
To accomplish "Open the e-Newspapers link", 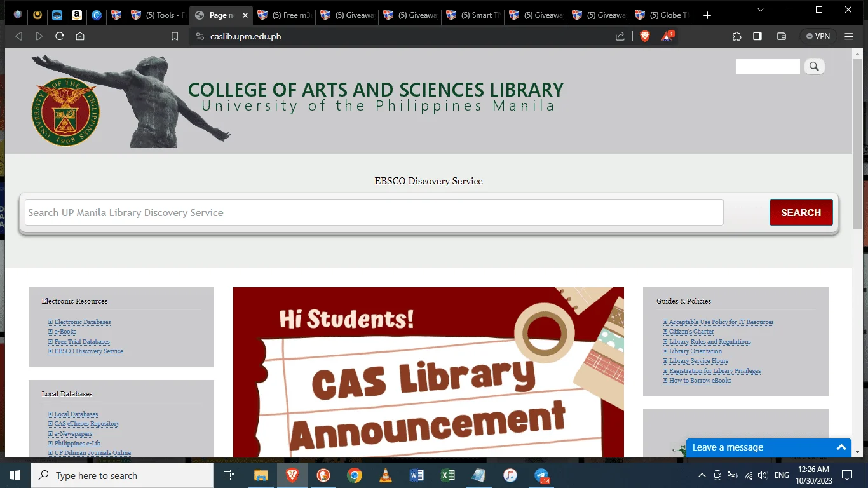I will tap(73, 434).
